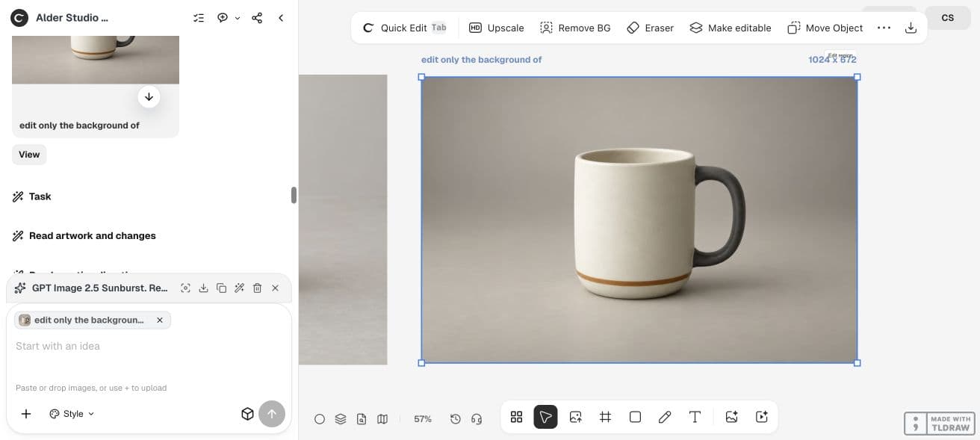Click Remove BG in the toolbar
Image resolution: width=980 pixels, height=440 pixels.
click(x=575, y=28)
